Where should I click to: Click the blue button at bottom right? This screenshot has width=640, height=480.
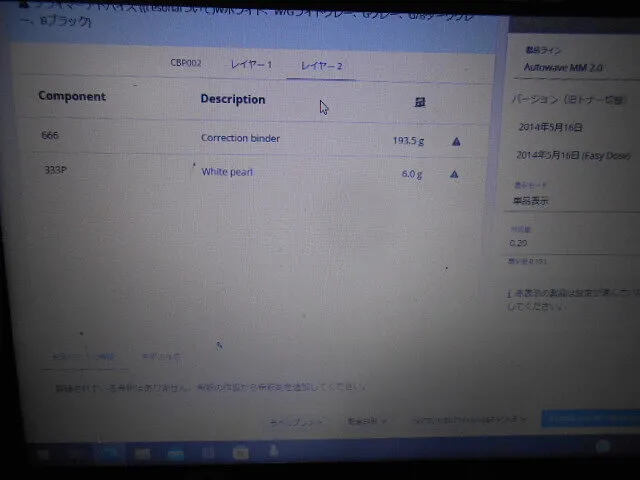coord(590,420)
